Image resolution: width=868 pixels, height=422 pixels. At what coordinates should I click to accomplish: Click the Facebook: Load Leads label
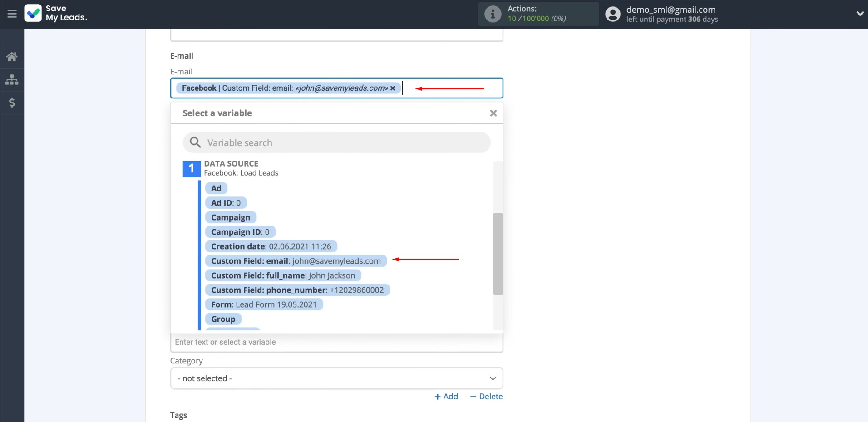(241, 173)
